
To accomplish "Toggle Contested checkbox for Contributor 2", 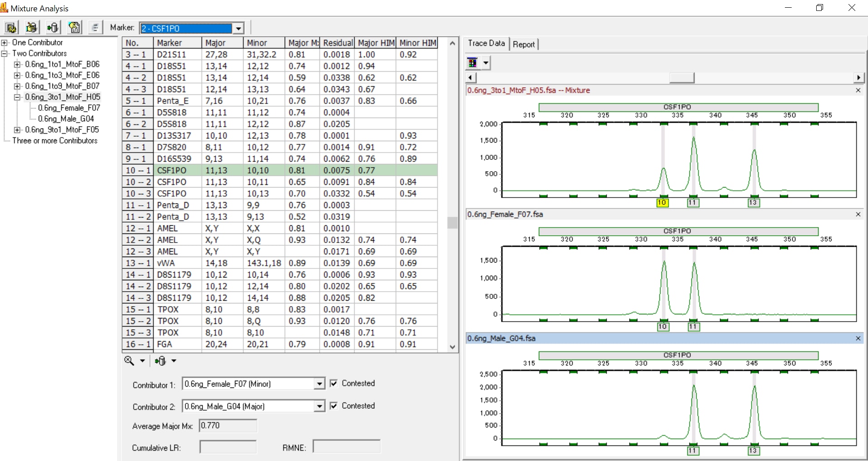I will 334,406.
